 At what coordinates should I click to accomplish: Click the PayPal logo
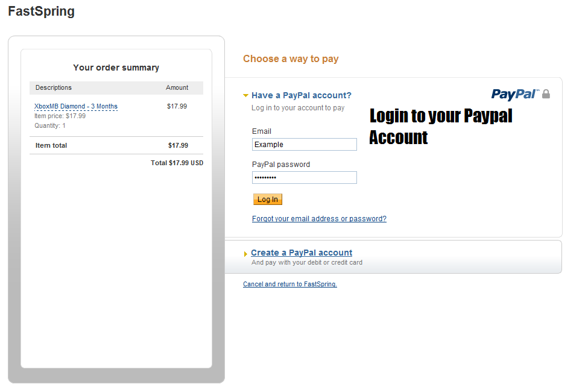click(x=514, y=94)
